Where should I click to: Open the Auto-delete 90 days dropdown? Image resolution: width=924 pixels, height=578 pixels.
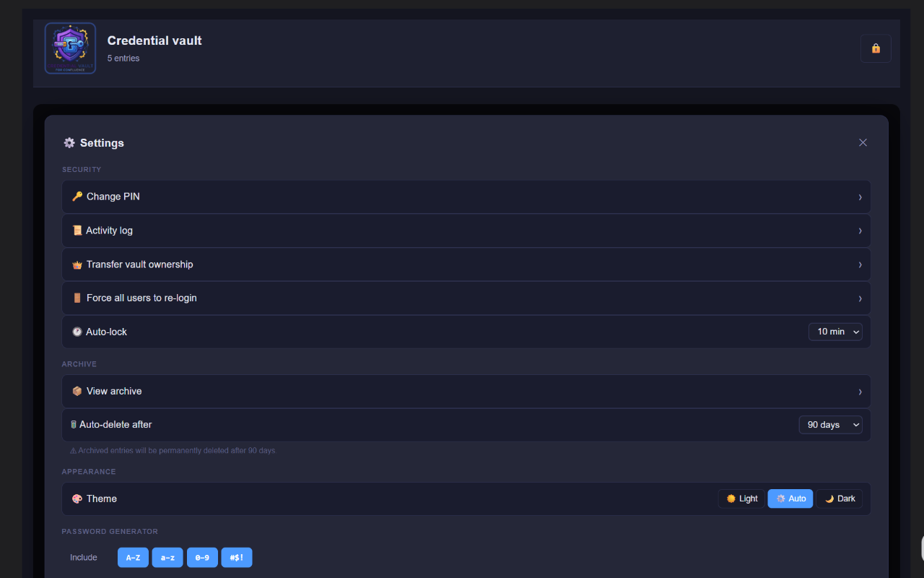point(830,425)
